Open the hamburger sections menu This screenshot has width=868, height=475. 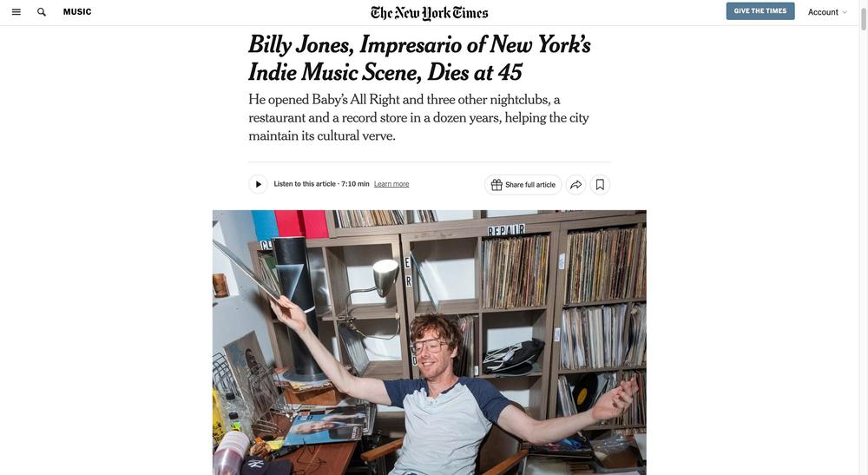(16, 11)
